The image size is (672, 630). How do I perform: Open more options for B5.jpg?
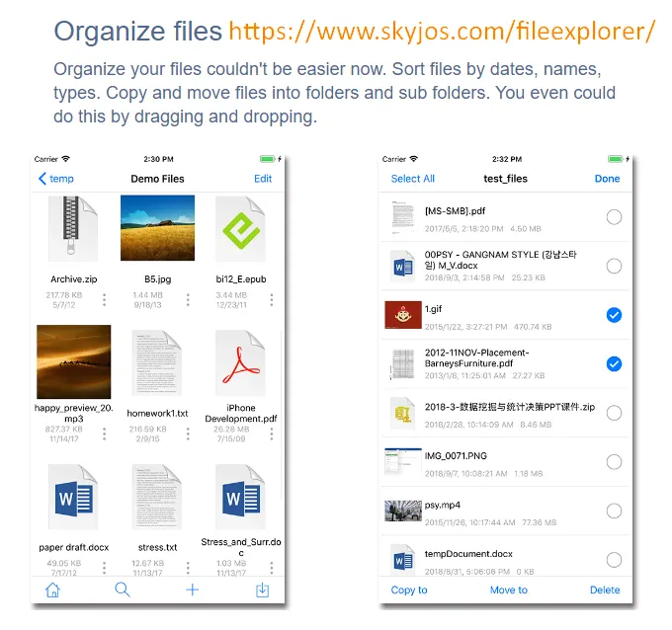[x=188, y=300]
